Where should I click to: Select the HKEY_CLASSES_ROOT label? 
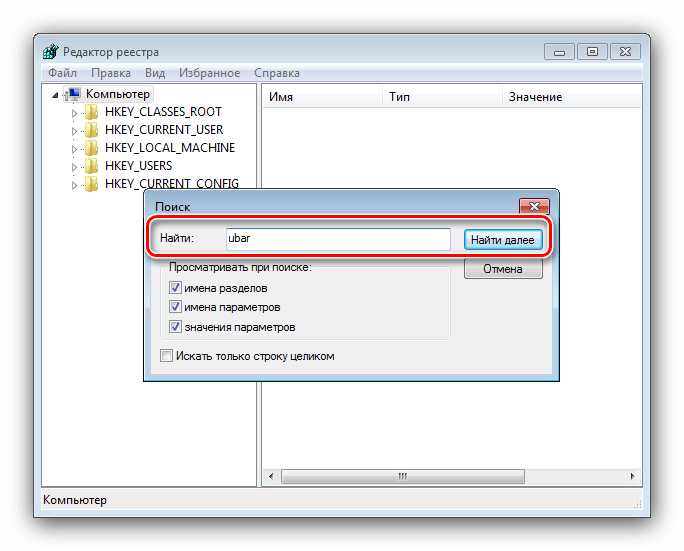(x=163, y=112)
